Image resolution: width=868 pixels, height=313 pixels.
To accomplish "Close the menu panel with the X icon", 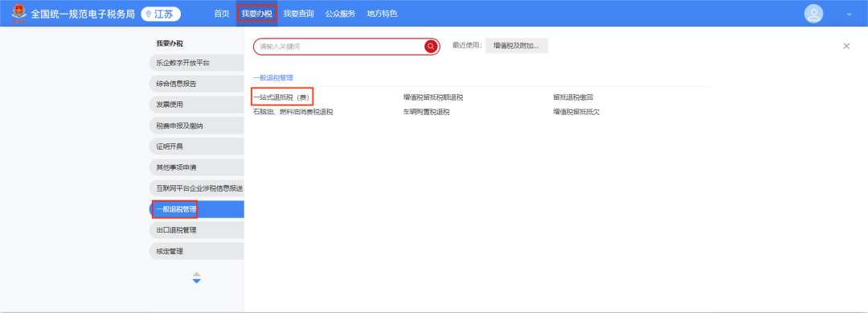I will click(x=845, y=46).
